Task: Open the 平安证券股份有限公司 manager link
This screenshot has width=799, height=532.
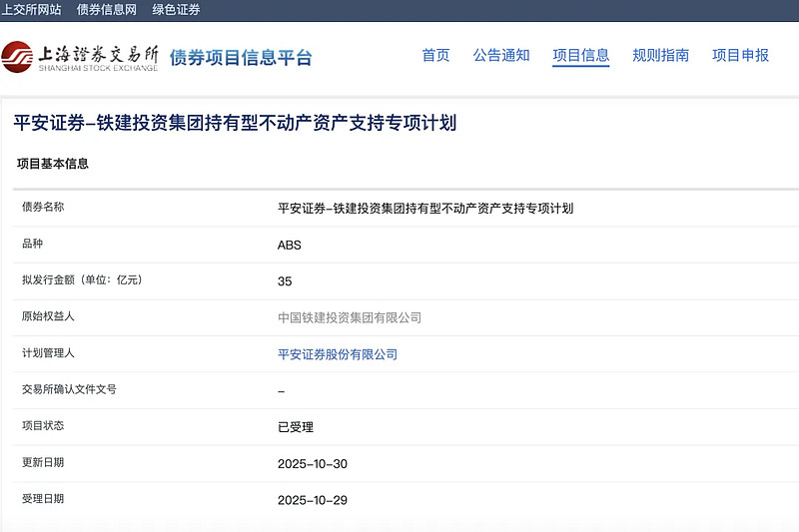Action: pos(338,354)
